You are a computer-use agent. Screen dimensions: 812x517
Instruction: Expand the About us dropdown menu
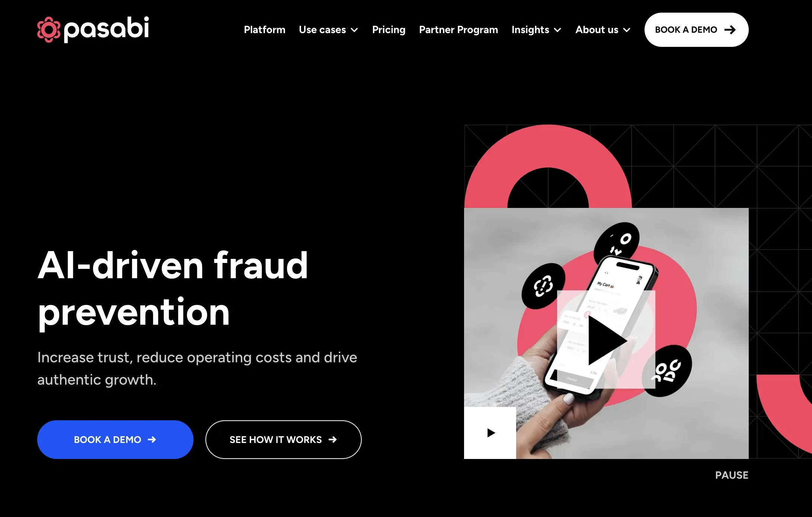(602, 30)
